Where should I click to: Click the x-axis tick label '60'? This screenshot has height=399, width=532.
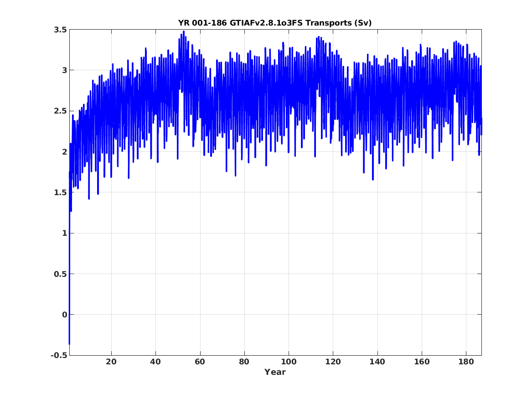200,362
